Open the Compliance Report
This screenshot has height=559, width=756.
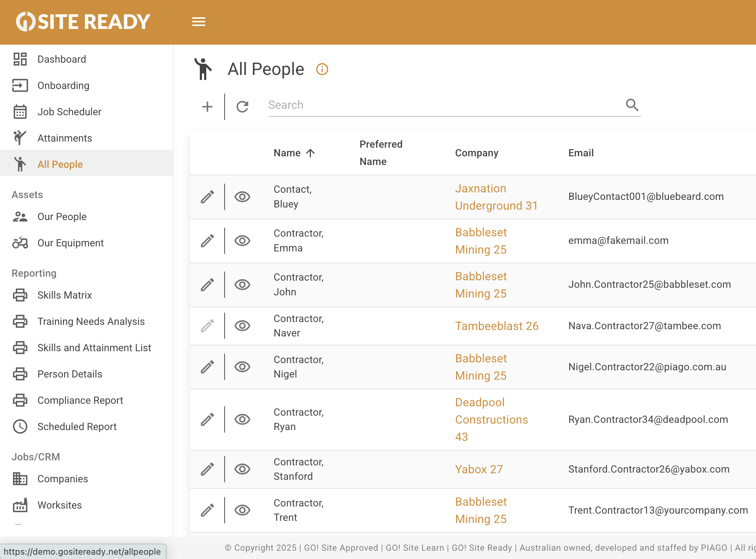86,400
